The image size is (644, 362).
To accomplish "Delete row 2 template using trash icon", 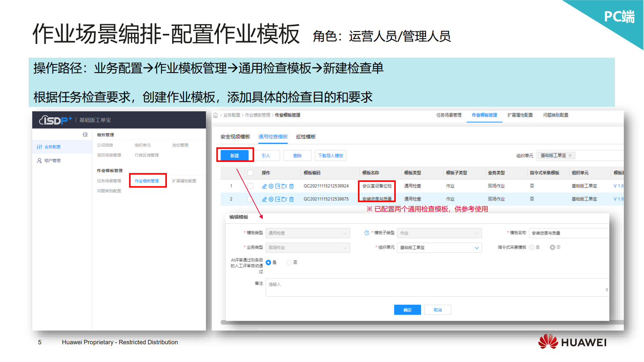I will 291,199.
